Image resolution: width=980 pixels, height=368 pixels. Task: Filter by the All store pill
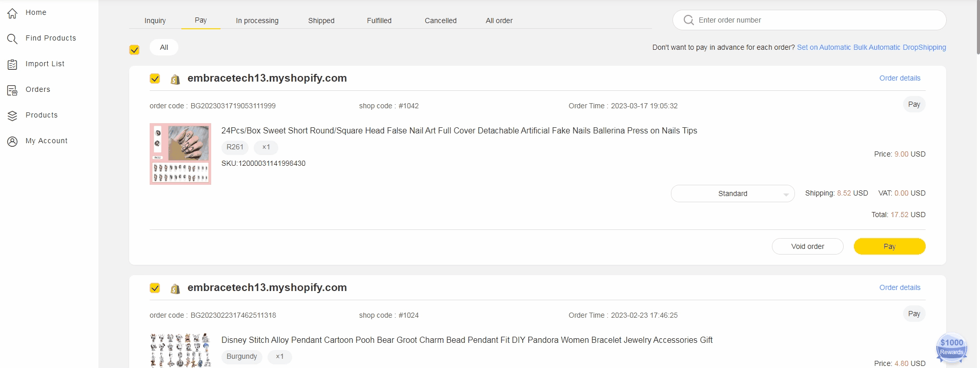pos(164,47)
